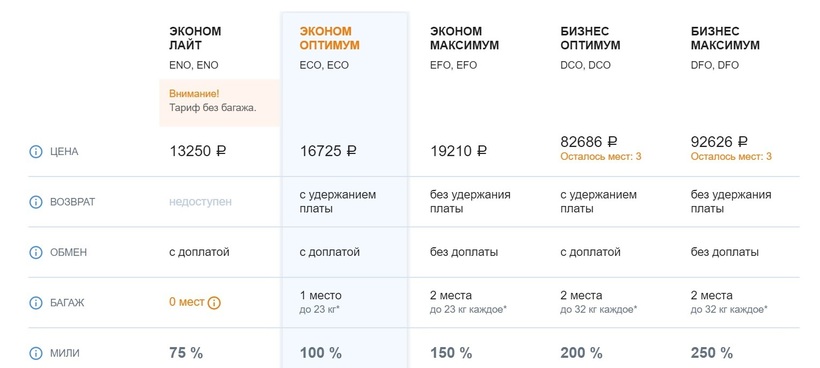Pick the 82686 ₽ business price
This screenshot has height=368, width=820.
coord(589,142)
